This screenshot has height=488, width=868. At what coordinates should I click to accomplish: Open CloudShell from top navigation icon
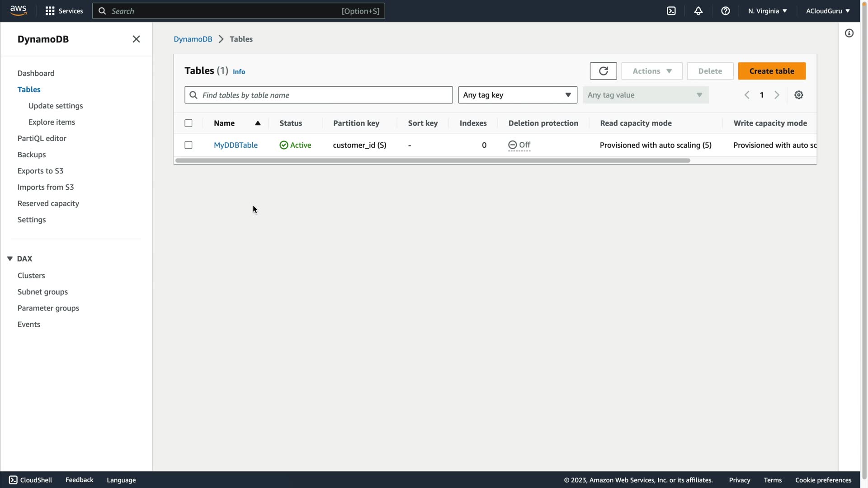pos(671,11)
